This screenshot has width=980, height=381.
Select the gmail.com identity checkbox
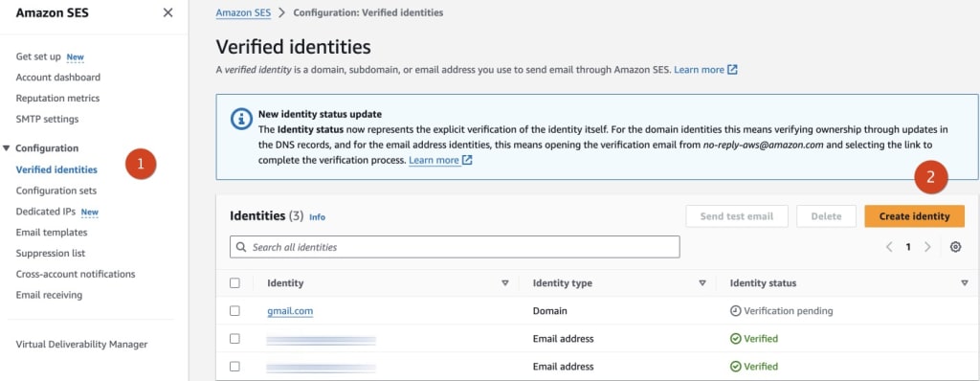(234, 311)
